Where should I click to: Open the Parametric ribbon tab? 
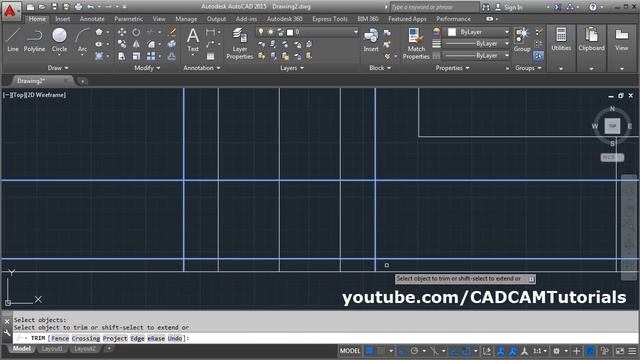(x=129, y=19)
